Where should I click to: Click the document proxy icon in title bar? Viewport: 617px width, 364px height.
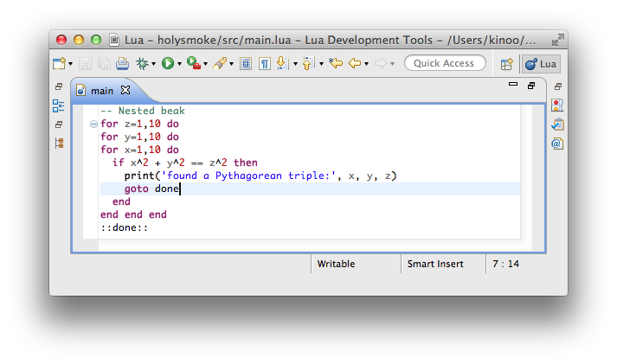114,40
